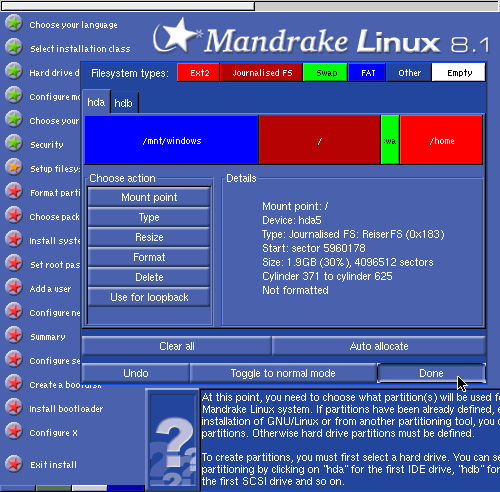
Task: Click Done to finish partitioning
Action: tap(431, 373)
